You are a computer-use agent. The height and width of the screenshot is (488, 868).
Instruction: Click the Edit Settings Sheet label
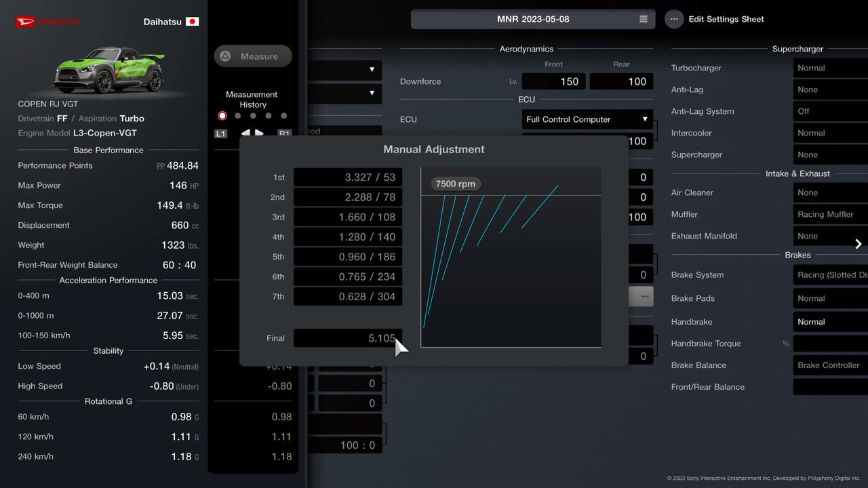pyautogui.click(x=726, y=19)
